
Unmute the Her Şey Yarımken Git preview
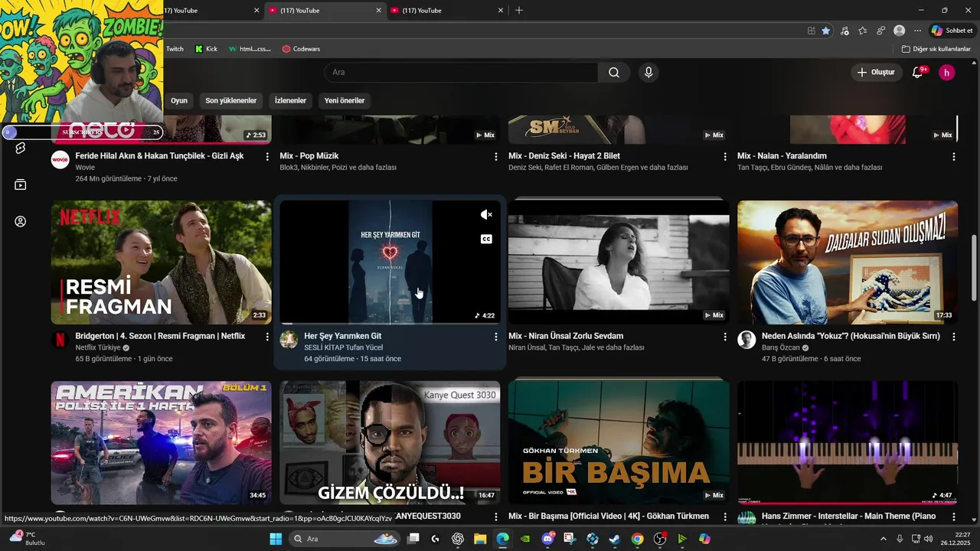tap(486, 215)
